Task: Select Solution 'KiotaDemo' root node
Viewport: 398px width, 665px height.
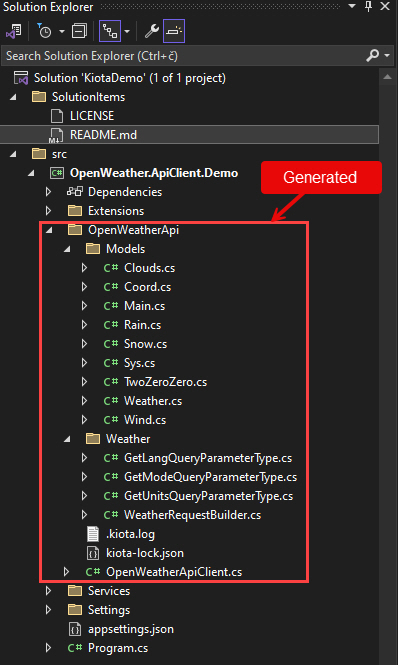Action: click(129, 78)
